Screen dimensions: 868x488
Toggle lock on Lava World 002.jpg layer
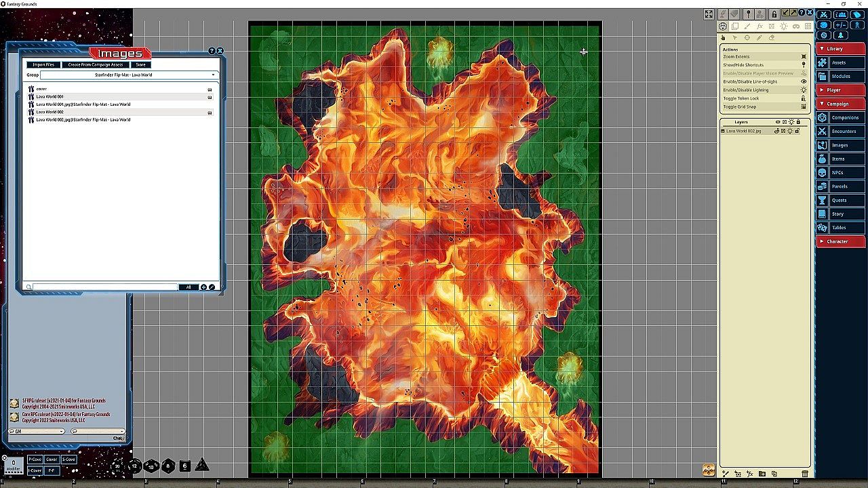tap(797, 131)
